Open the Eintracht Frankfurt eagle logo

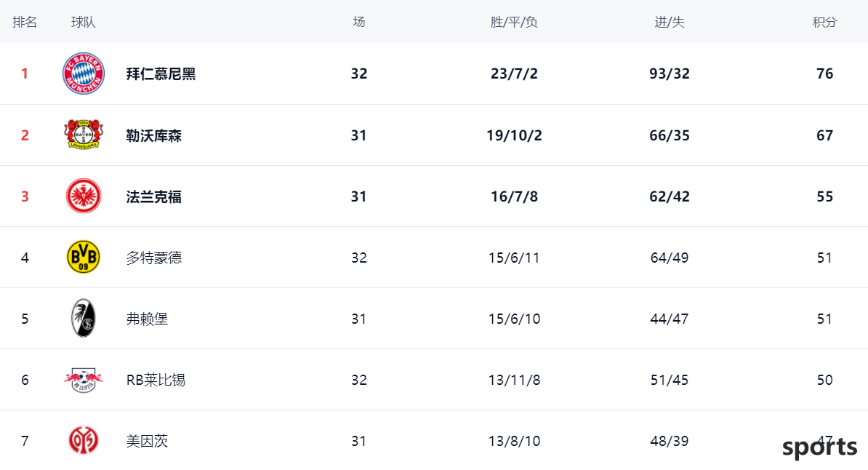pos(84,196)
